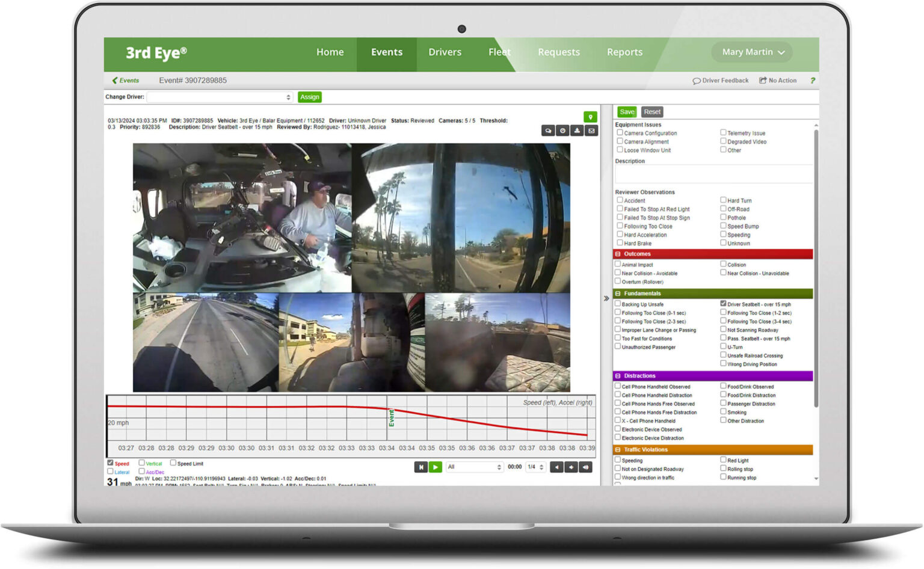Screen dimensions: 924x569
Task: Enable the Lateral graph checkbox
Action: (x=110, y=471)
